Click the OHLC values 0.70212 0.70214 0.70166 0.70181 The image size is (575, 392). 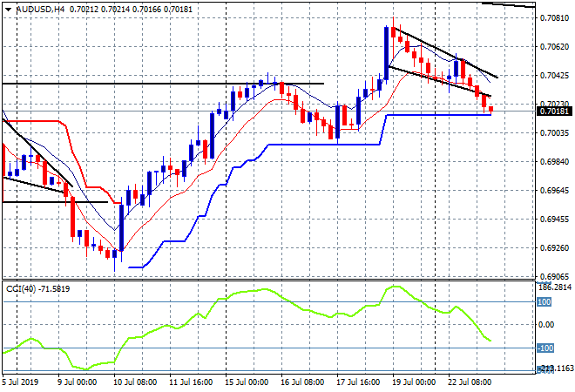(131, 10)
